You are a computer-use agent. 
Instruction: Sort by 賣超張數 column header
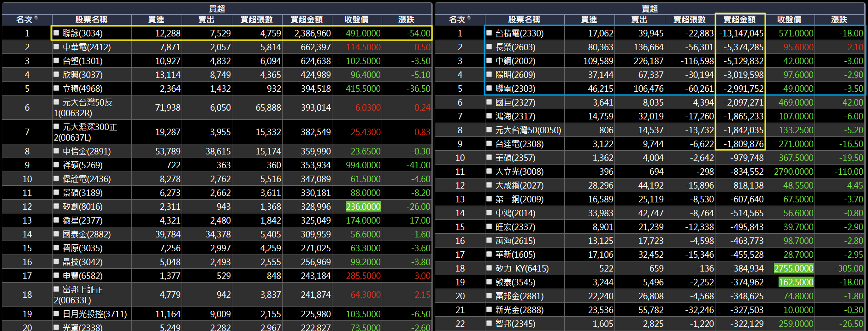690,19
